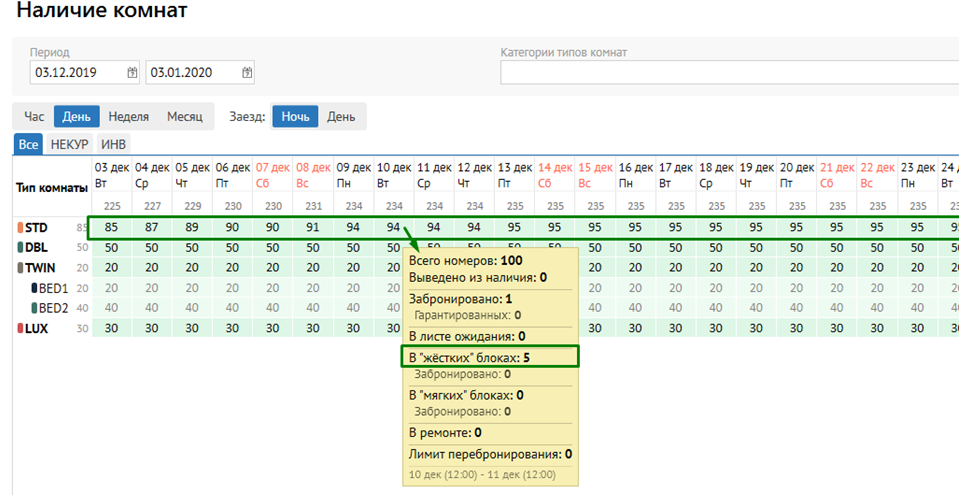Open calendar picker for start date 03.12.2019

[132, 73]
